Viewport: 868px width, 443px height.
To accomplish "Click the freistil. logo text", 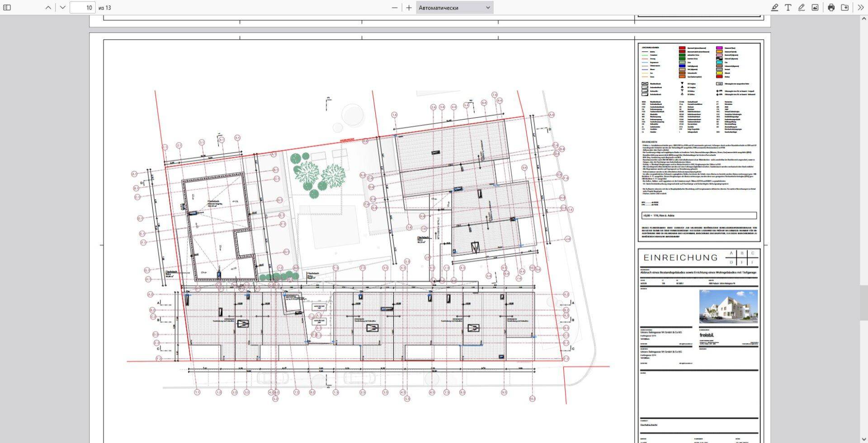I will click(x=707, y=335).
